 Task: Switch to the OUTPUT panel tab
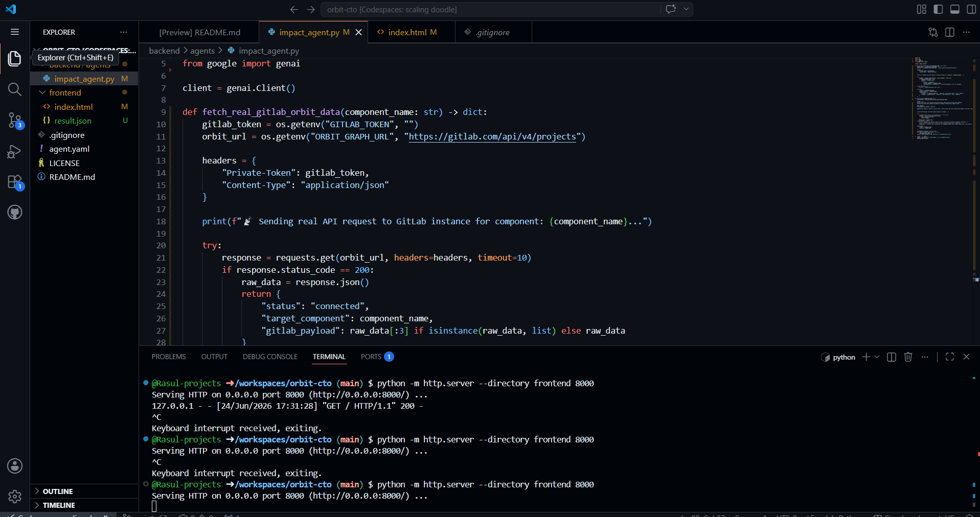pyautogui.click(x=214, y=357)
